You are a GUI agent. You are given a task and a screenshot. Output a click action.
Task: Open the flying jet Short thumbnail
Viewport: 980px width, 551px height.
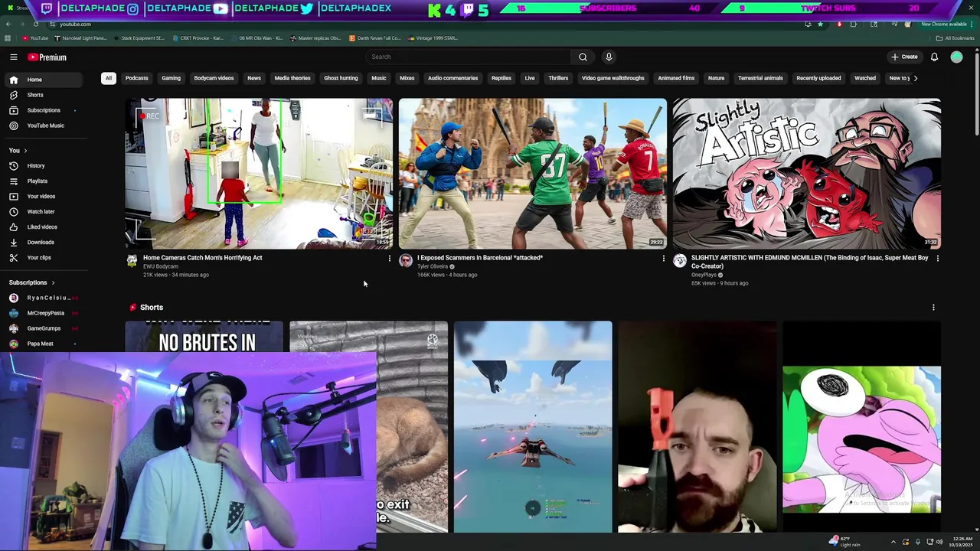(533, 427)
